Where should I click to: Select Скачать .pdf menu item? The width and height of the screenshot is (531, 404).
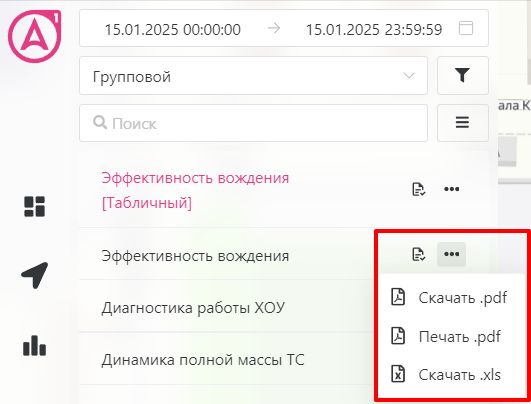point(449,298)
